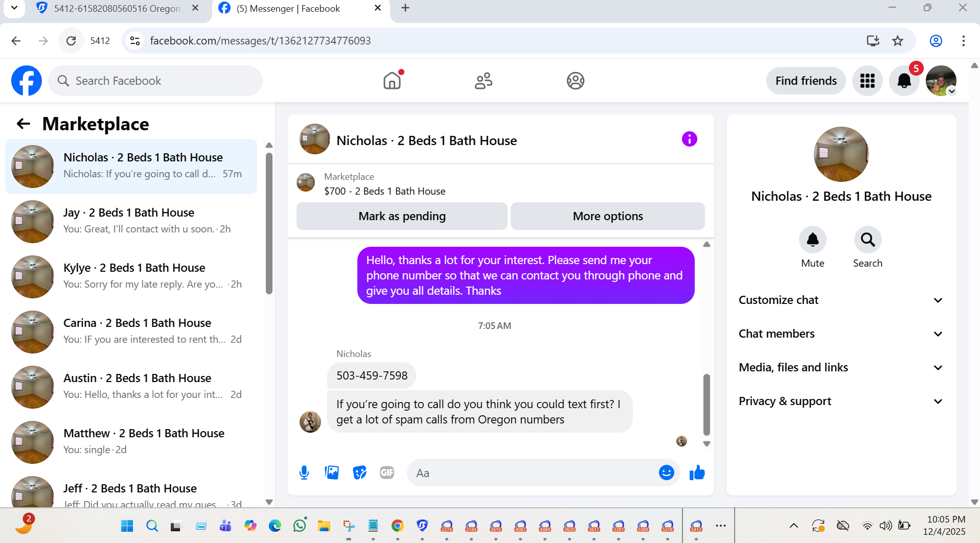Open the account profile picture menu
Image resolution: width=980 pixels, height=543 pixels.
click(x=941, y=81)
